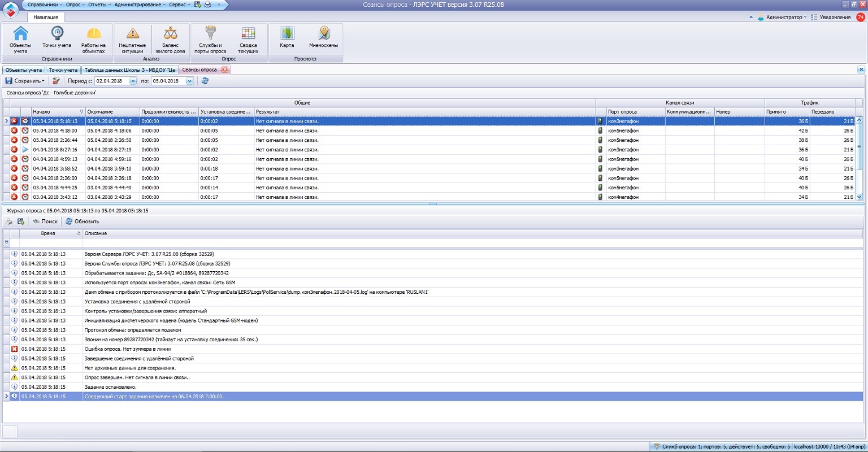
Task: Click the filter icon in journal filter row
Action: [7, 242]
